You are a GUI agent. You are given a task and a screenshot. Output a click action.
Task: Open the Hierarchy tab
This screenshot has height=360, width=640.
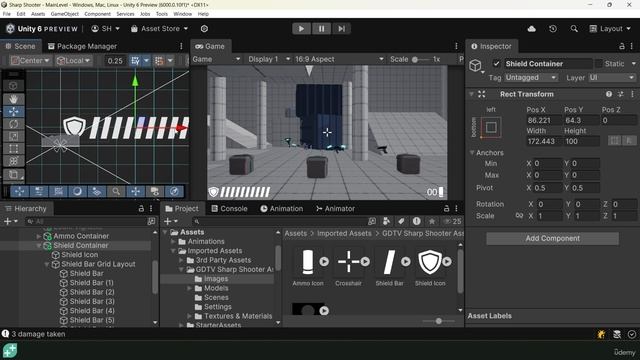(x=26, y=209)
